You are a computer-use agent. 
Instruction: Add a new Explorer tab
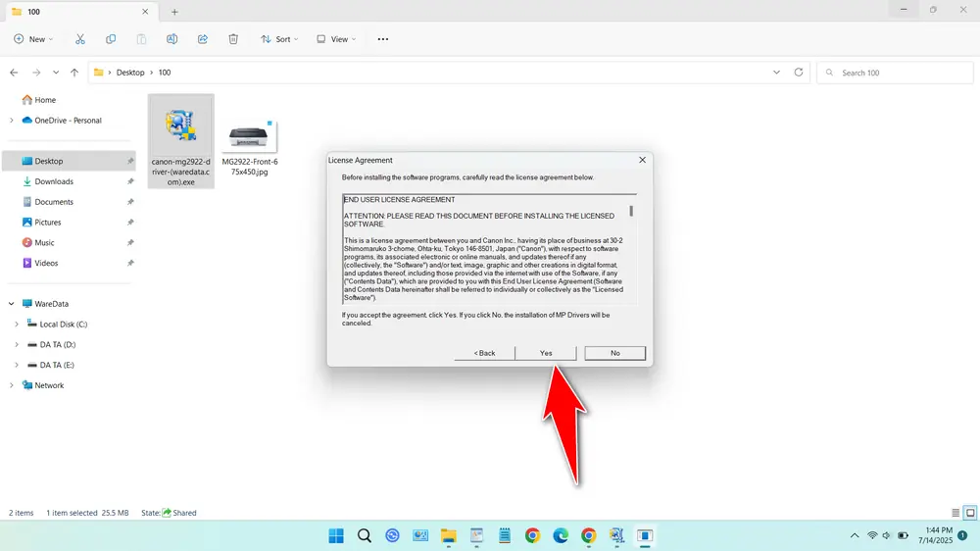175,11
